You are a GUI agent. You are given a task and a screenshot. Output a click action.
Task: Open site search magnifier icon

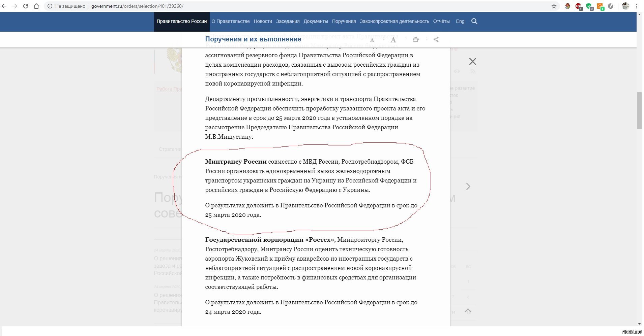point(474,22)
